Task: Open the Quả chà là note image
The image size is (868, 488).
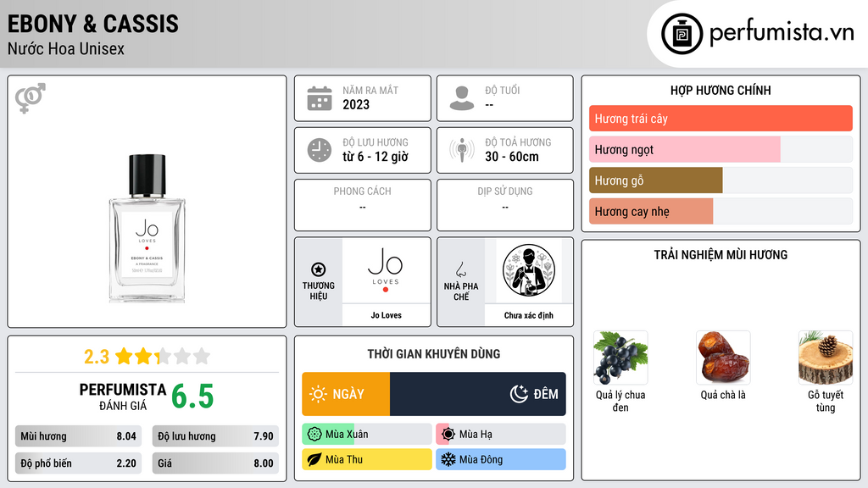Action: (723, 358)
